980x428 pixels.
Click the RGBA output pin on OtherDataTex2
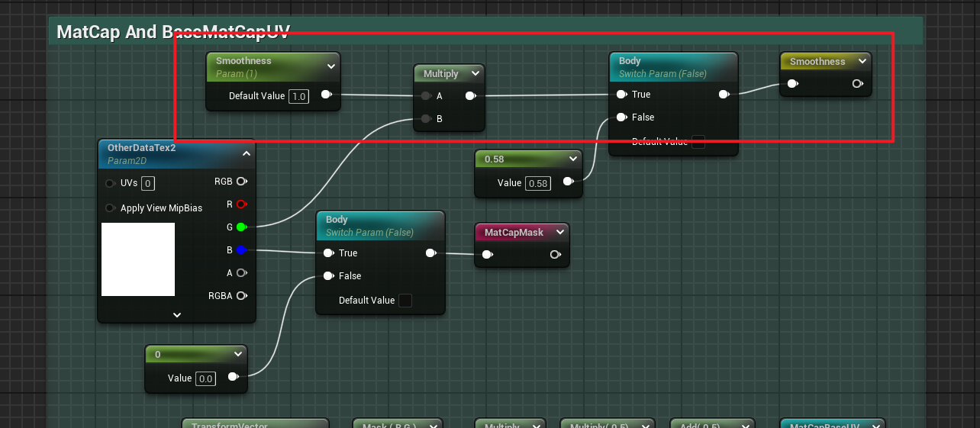[x=241, y=296]
